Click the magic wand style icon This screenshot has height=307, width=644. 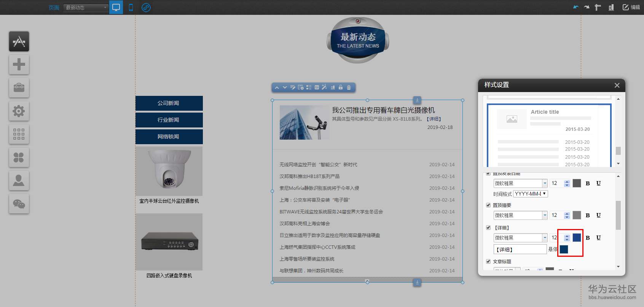click(x=324, y=87)
